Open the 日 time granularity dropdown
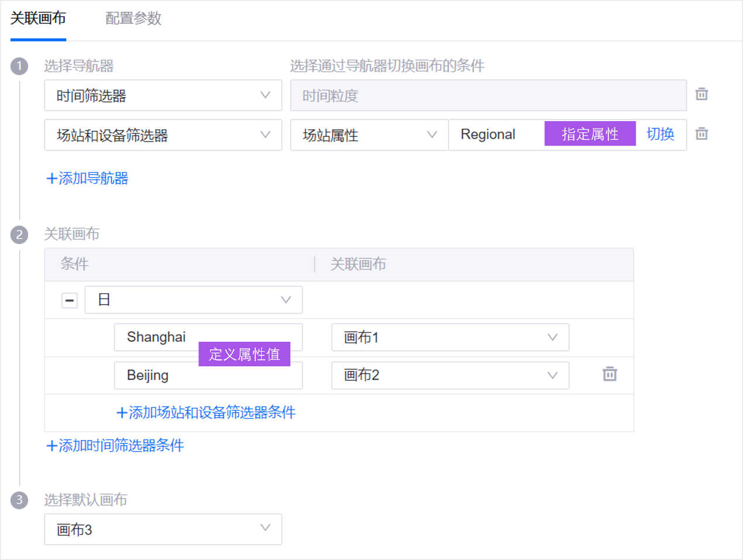Screen dimensions: 743x560 point(193,300)
